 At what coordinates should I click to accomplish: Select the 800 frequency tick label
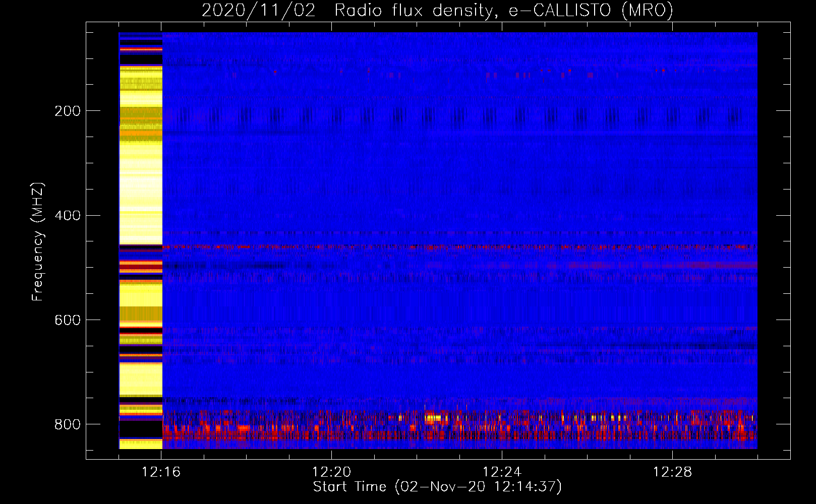(x=67, y=424)
